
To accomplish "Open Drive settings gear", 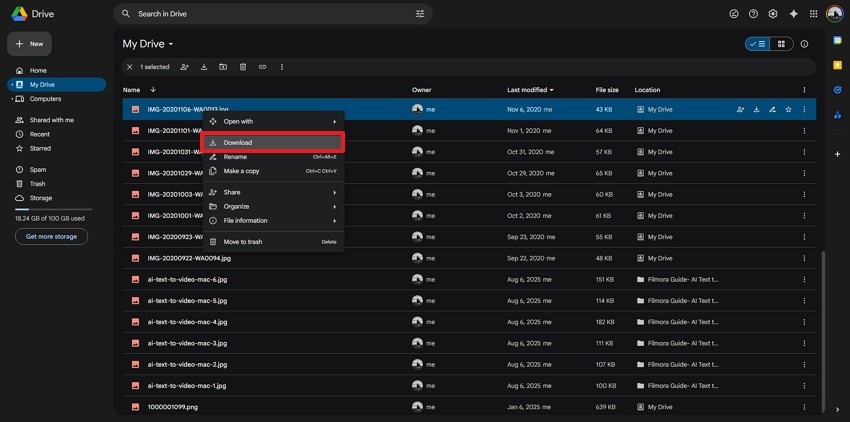I will tap(773, 14).
